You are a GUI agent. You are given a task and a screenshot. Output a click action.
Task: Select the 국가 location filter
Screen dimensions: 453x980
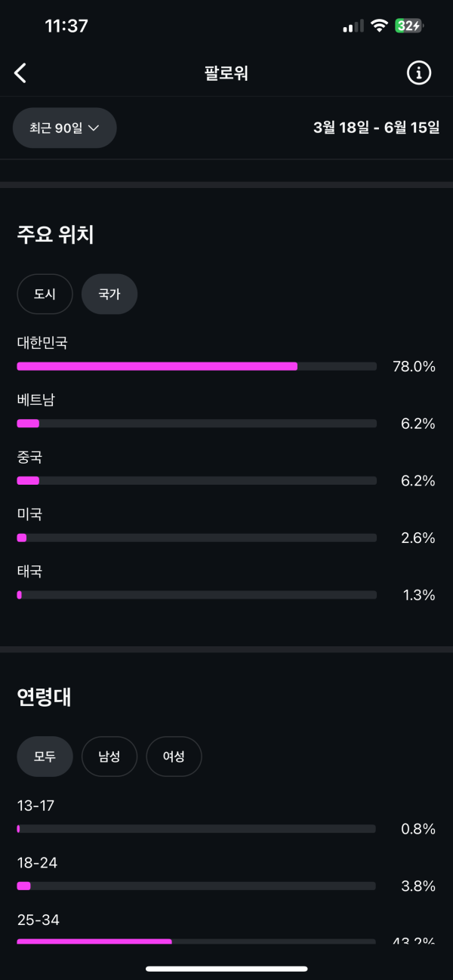(x=109, y=294)
